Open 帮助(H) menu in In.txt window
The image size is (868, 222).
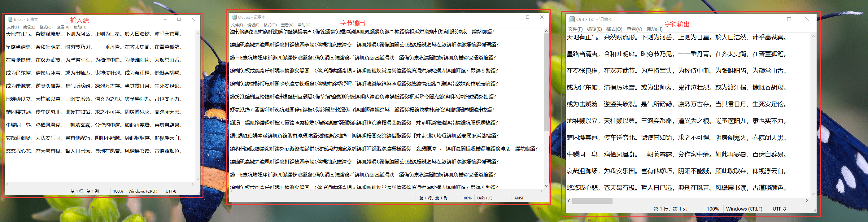pyautogui.click(x=80, y=27)
